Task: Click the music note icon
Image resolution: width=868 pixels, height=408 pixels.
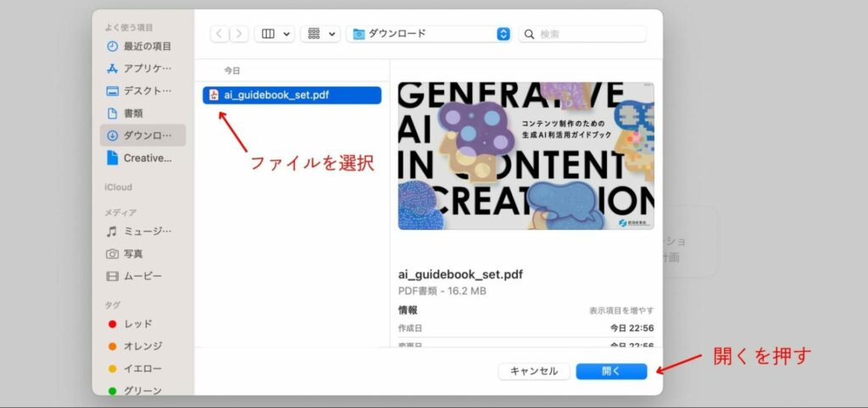Action: (x=112, y=232)
